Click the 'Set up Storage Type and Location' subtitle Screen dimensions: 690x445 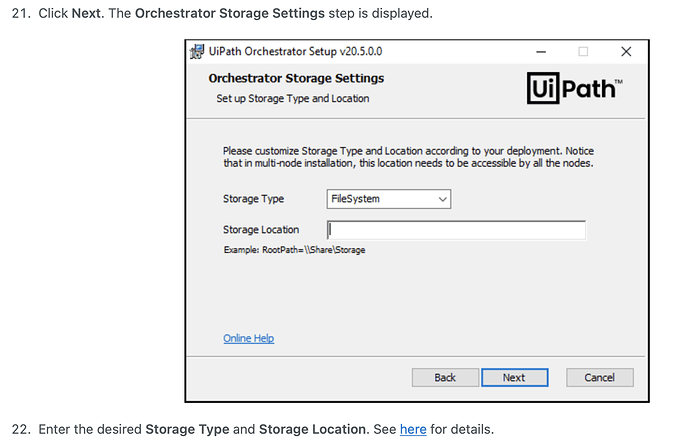click(293, 99)
